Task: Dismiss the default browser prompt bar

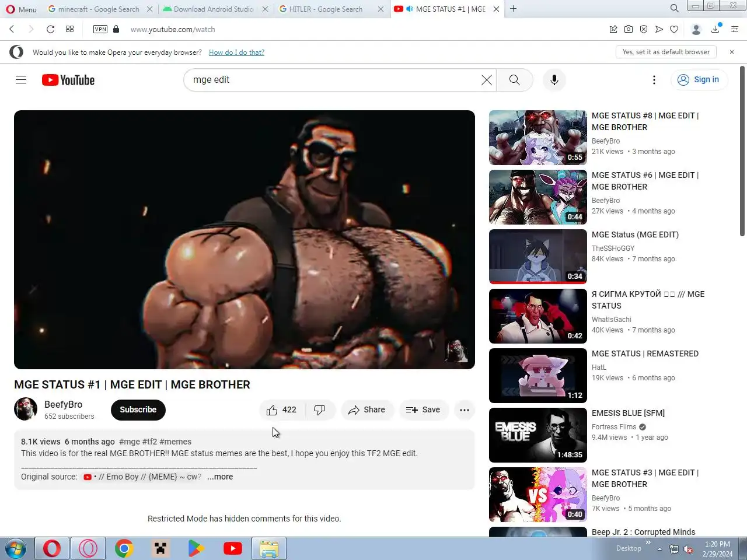Action: 732,52
